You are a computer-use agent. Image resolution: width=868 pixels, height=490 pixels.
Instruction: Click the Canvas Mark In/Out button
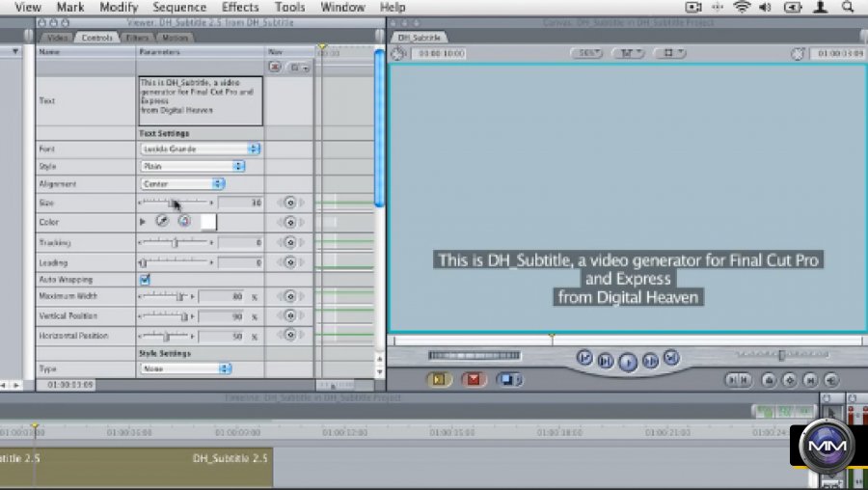pyautogui.click(x=738, y=380)
